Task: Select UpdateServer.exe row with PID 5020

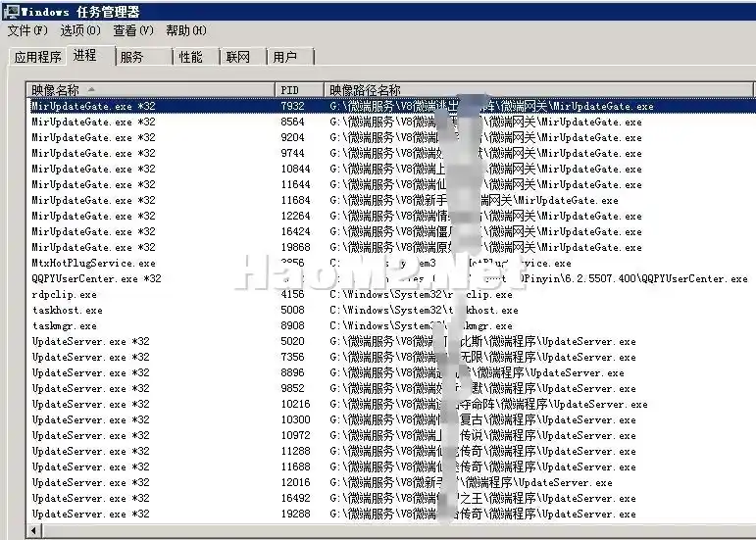Action: (x=391, y=341)
